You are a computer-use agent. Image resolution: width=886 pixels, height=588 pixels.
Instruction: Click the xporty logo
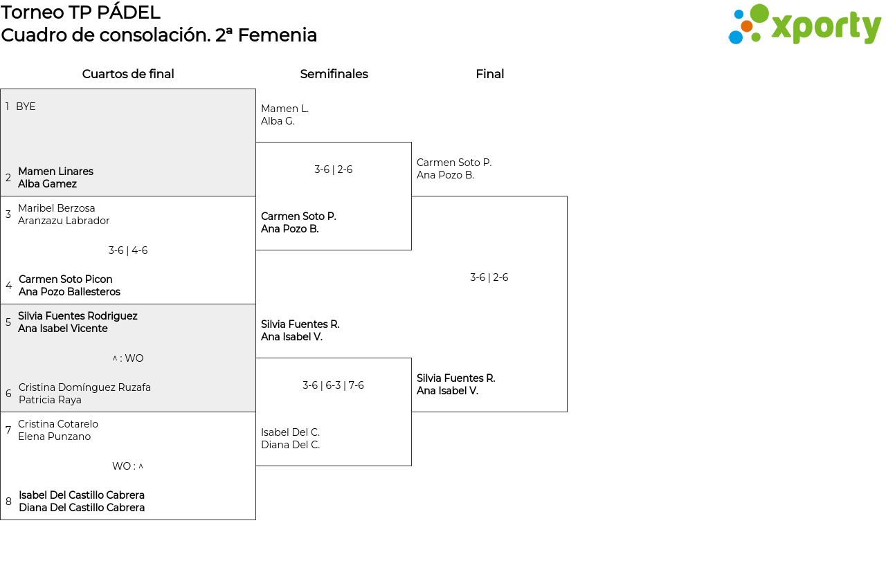804,26
